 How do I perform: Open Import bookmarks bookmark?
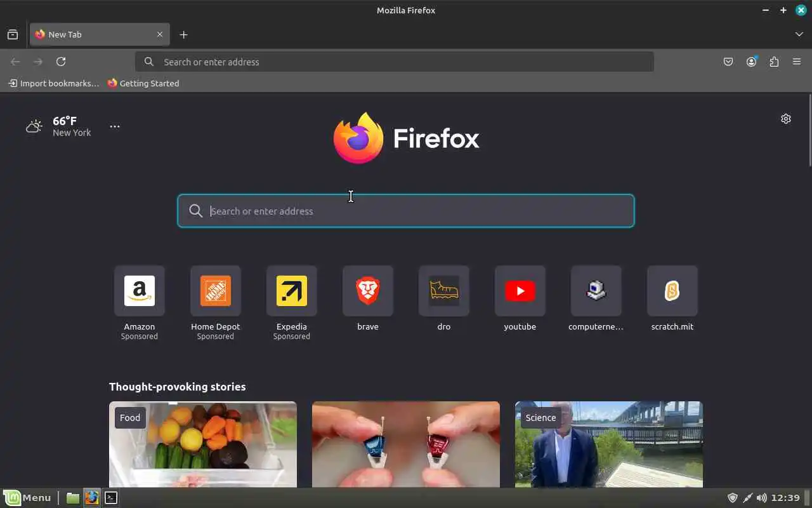pyautogui.click(x=53, y=83)
